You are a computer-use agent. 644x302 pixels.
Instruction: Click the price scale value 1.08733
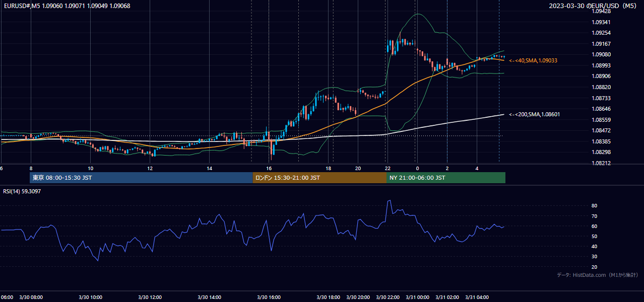point(601,98)
